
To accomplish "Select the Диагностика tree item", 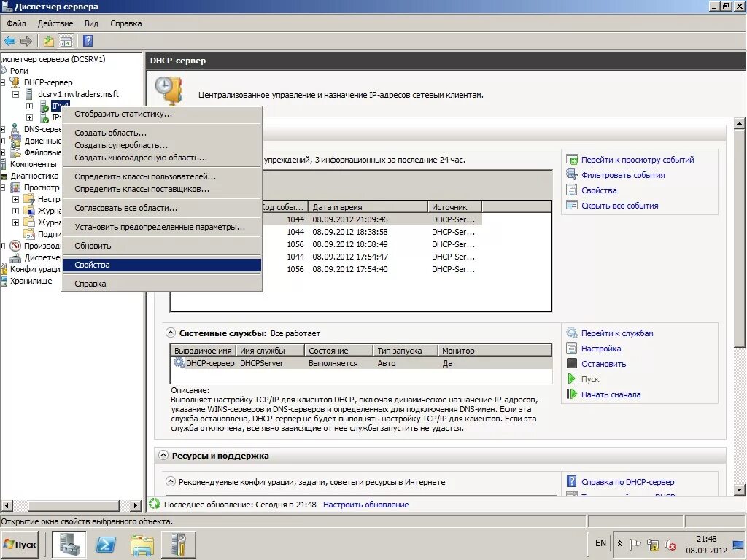I will 34,176.
